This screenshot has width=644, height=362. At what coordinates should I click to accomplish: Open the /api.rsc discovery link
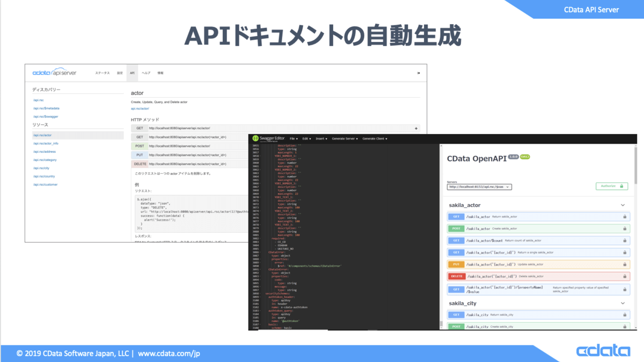click(38, 100)
